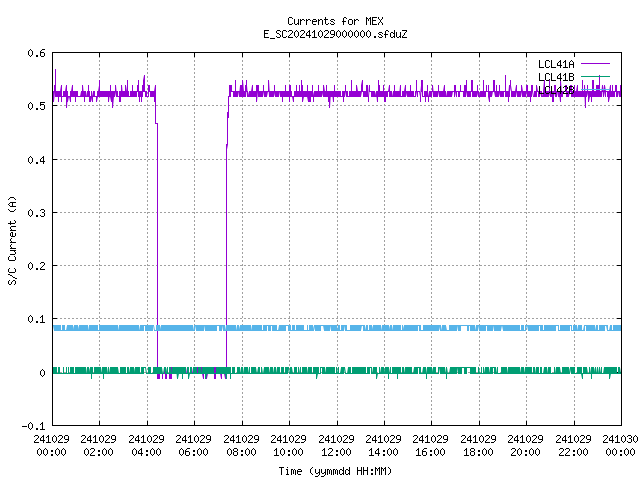Click the 06:00 x-axis time label
Image resolution: width=640 pixels, height=480 pixels.
pos(193,452)
